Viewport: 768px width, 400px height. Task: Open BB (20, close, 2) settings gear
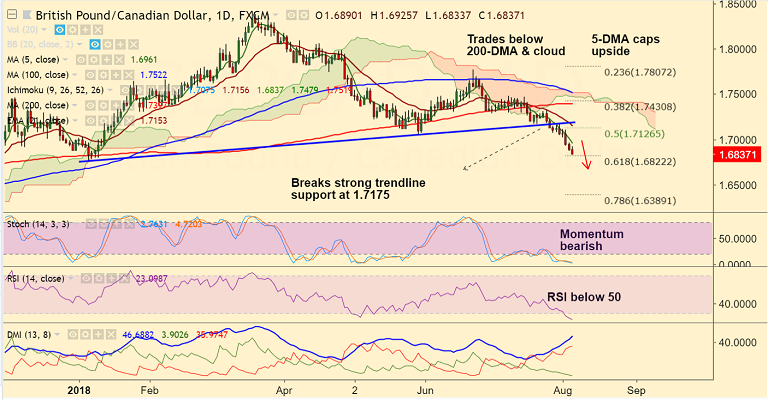[x=108, y=45]
